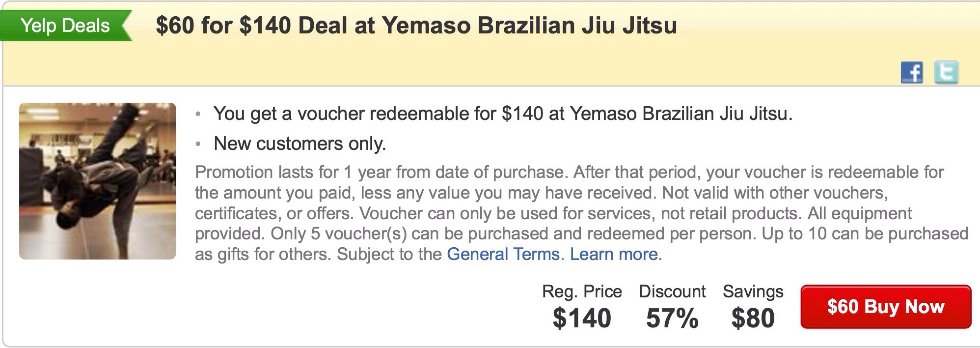980x348 pixels.
Task: Click the voucher redeemable for $140 bullet
Action: click(503, 114)
